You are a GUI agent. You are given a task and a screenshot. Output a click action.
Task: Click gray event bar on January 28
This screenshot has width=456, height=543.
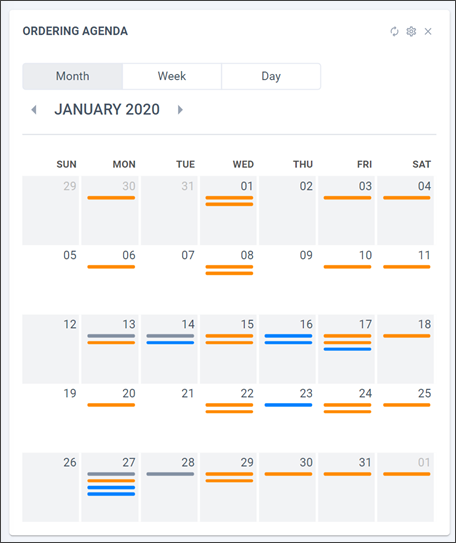[170, 474]
